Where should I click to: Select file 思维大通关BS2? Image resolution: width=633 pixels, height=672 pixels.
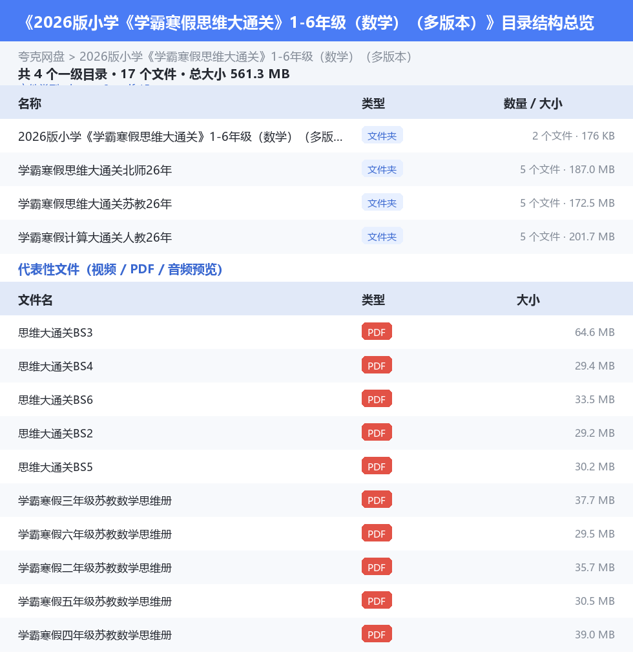[56, 434]
